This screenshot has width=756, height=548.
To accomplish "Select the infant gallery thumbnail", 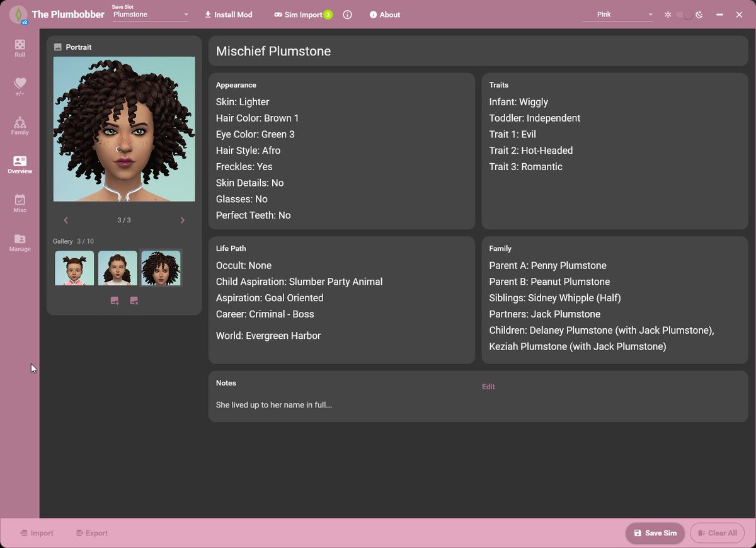I will [x=74, y=268].
